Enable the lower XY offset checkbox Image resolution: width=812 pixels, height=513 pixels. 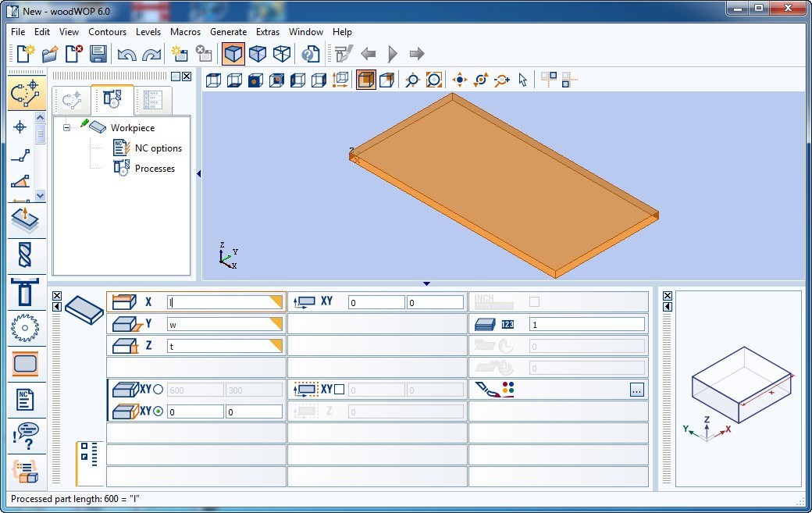point(339,390)
